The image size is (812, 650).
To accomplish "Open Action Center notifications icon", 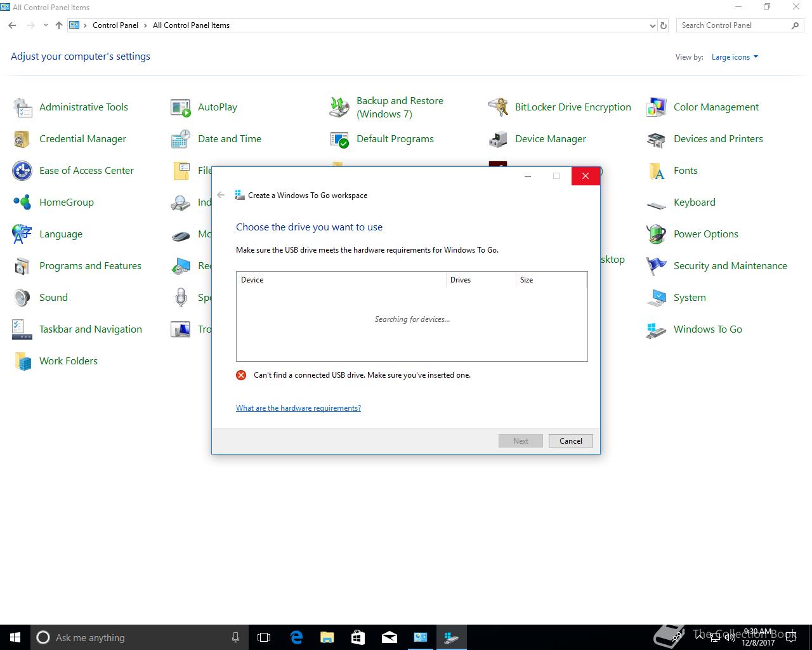I will click(x=791, y=637).
